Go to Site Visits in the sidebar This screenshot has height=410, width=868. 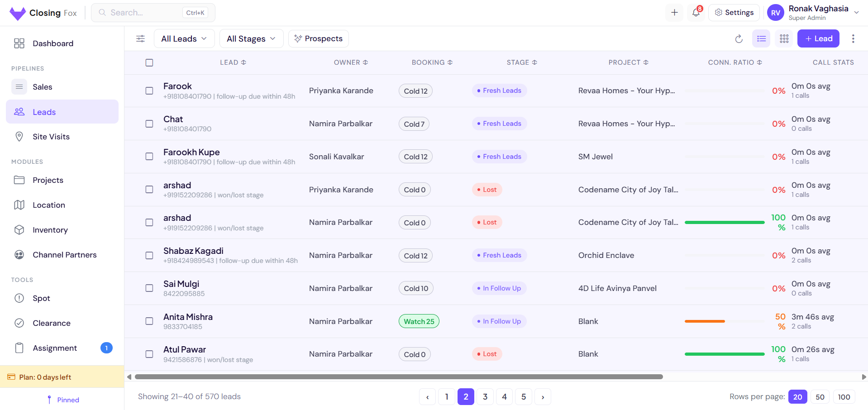click(x=51, y=137)
